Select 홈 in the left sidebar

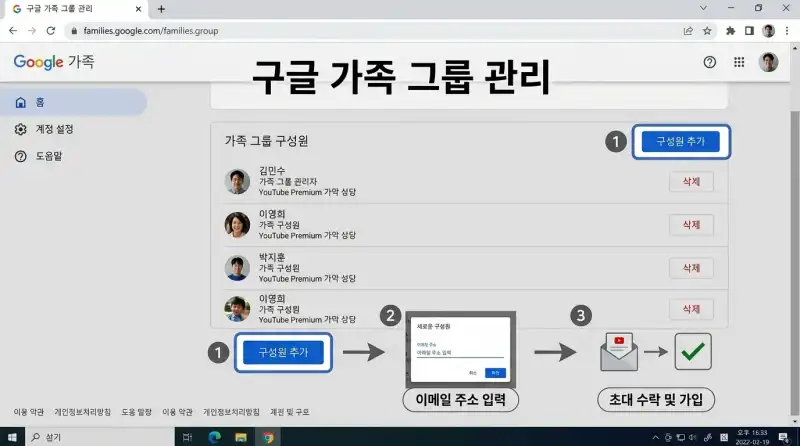tap(40, 102)
